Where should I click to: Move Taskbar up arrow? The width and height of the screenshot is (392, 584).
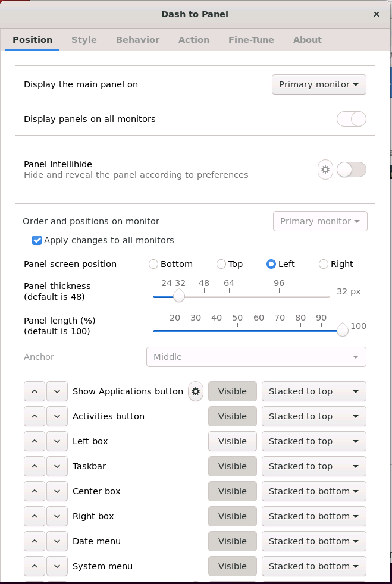tap(35, 466)
